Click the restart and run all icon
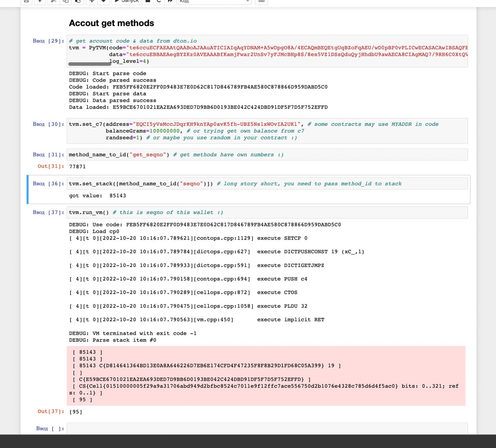 [170, 1]
